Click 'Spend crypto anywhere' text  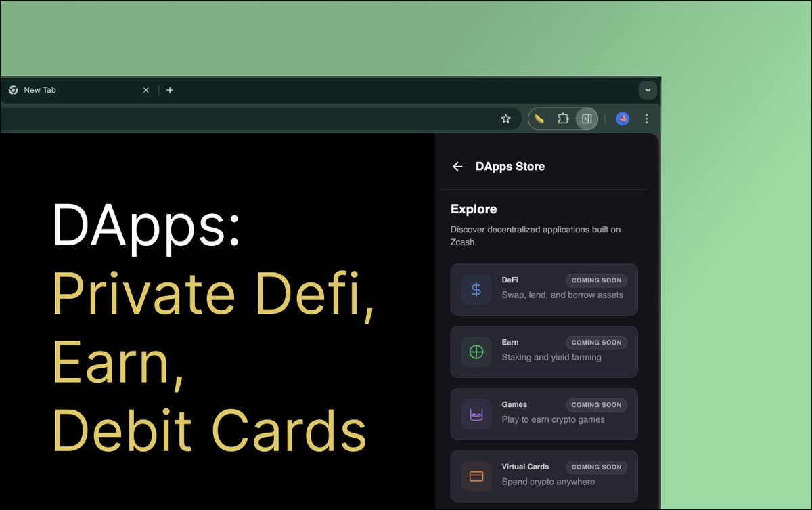coord(548,482)
